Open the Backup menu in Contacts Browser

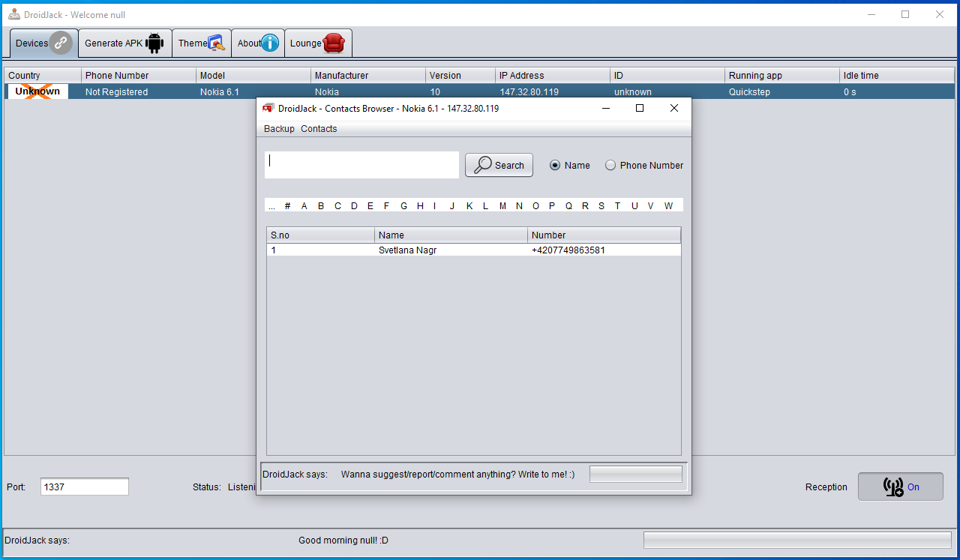279,129
